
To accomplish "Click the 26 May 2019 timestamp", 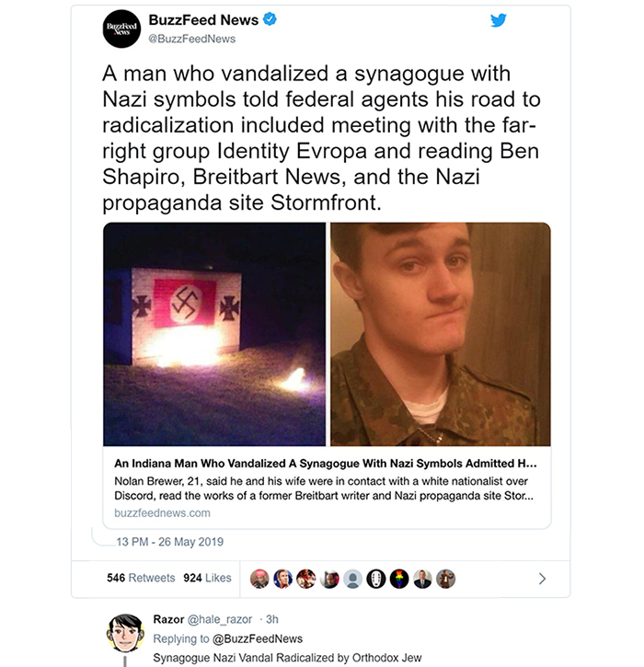I will coord(190,542).
